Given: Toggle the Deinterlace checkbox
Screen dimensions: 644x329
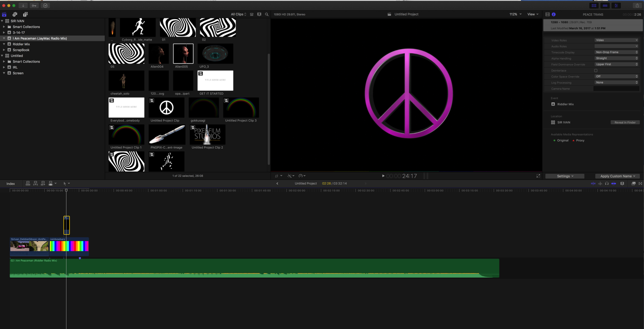Looking at the screenshot, I should click(596, 70).
